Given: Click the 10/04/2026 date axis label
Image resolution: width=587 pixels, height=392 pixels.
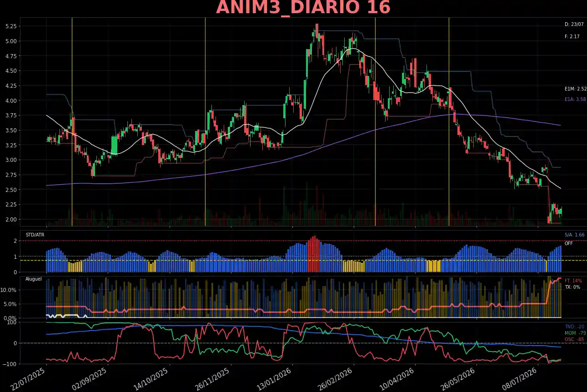Looking at the screenshot, I should (397, 379).
